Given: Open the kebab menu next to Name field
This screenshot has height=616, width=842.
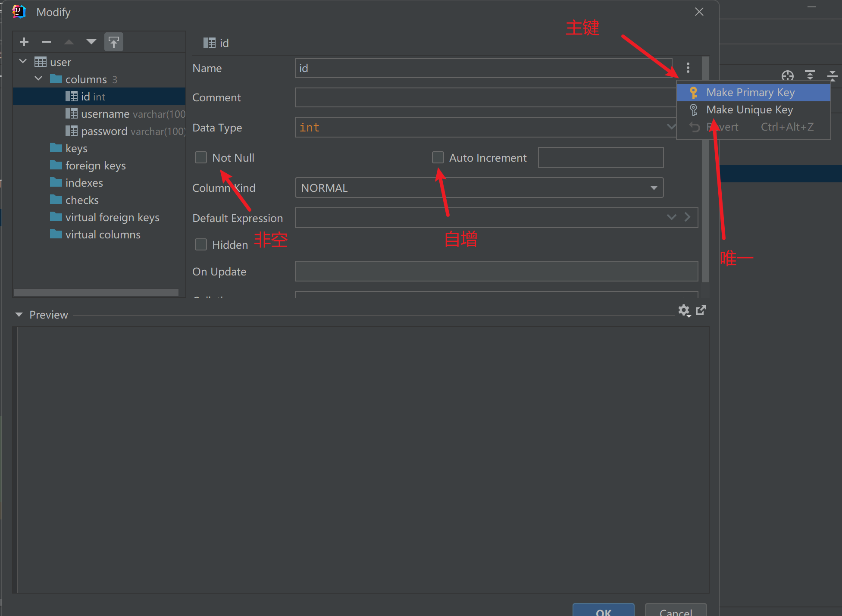Looking at the screenshot, I should (688, 68).
